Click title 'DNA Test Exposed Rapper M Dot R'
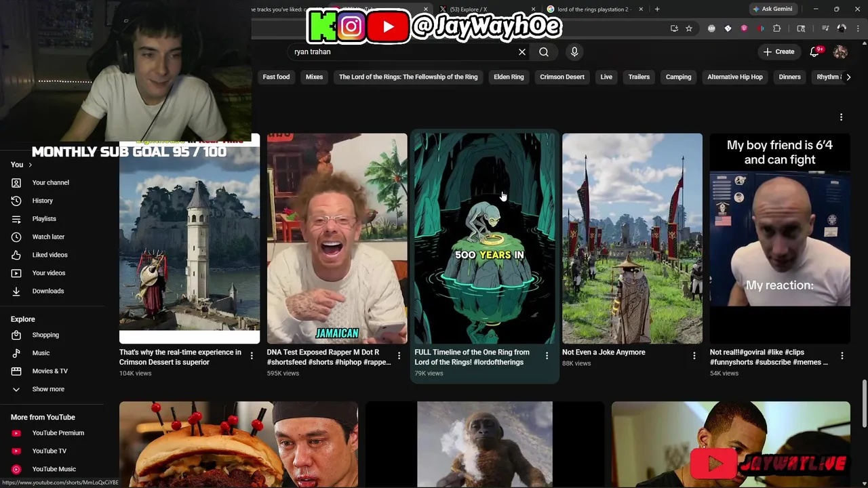Viewport: 868px width, 488px height. [x=329, y=357]
